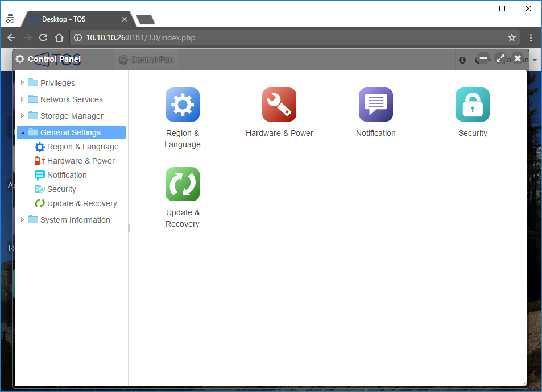
Task: Open the Chrome three-dot menu
Action: coord(531,37)
